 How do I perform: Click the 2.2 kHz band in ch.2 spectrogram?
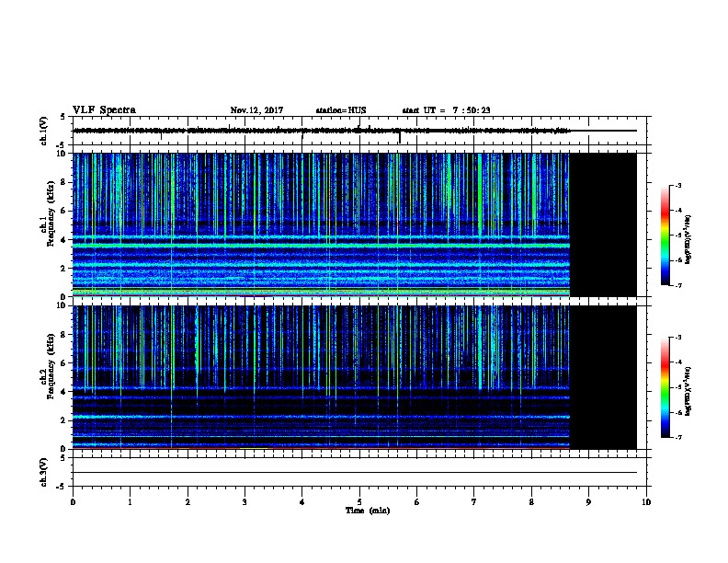(x=322, y=417)
